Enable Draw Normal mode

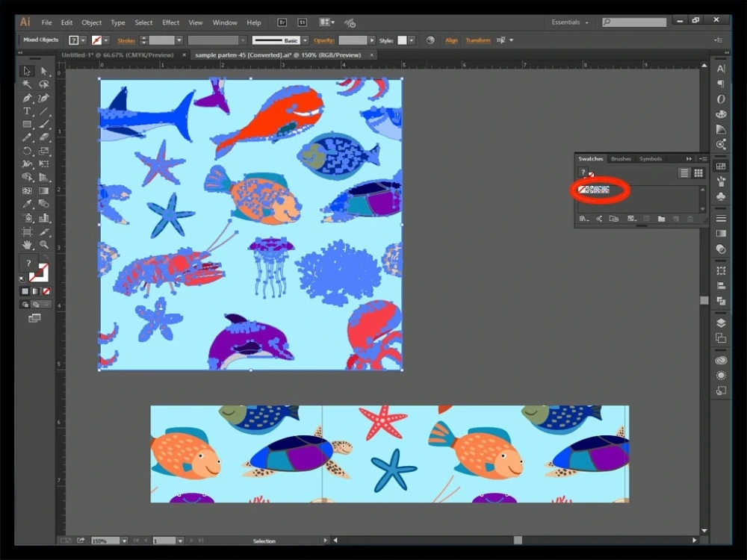pos(25,305)
